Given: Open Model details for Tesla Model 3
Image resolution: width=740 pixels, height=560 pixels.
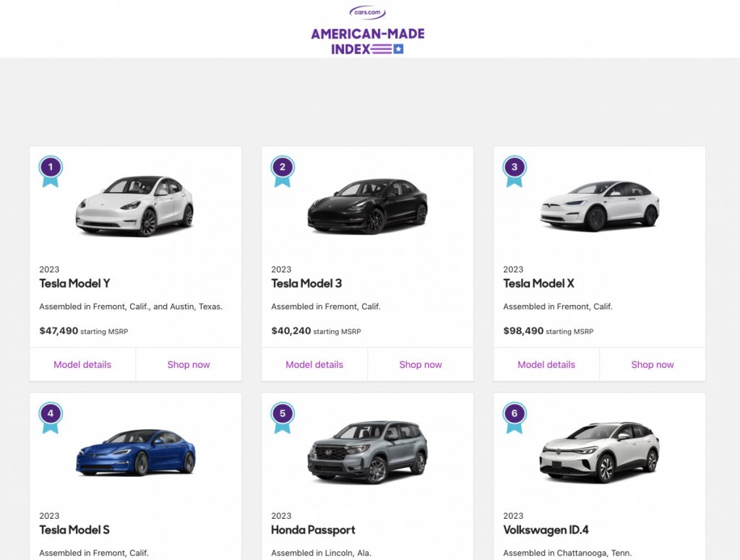Looking at the screenshot, I should (x=314, y=364).
